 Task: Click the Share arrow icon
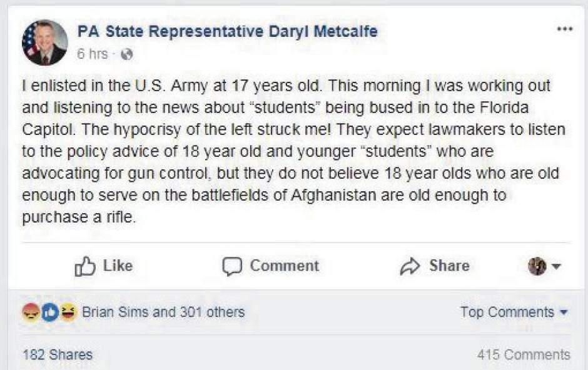click(410, 267)
